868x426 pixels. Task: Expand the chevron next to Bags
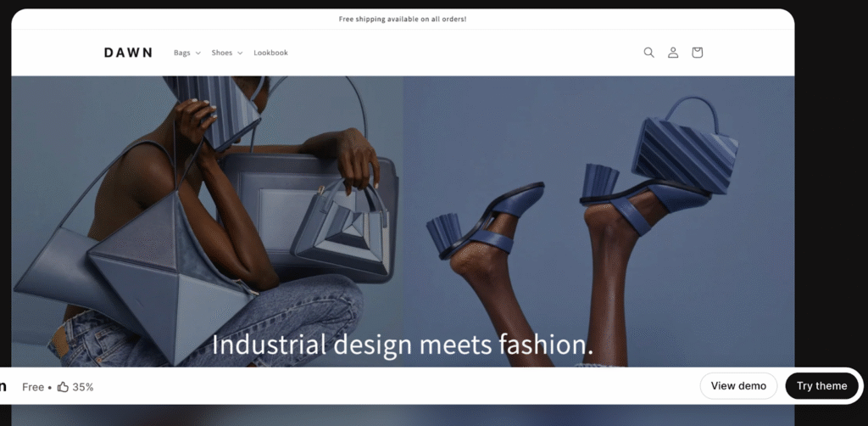click(198, 53)
